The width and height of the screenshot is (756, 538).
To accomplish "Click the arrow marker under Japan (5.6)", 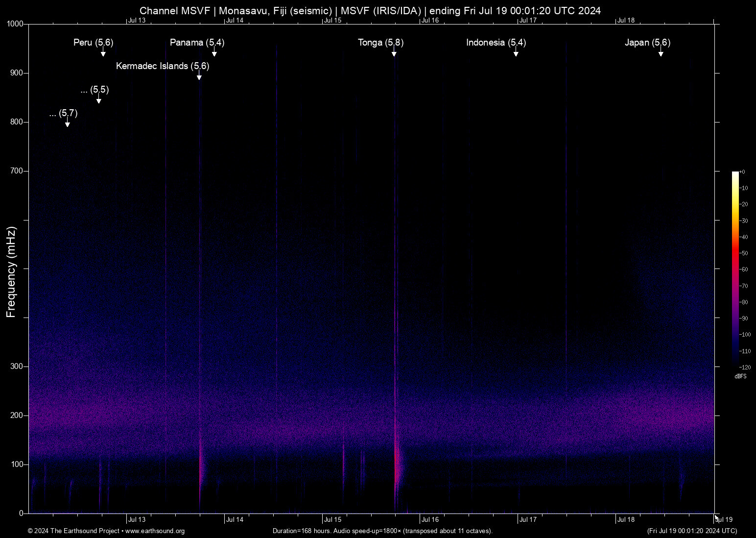I will click(x=661, y=52).
